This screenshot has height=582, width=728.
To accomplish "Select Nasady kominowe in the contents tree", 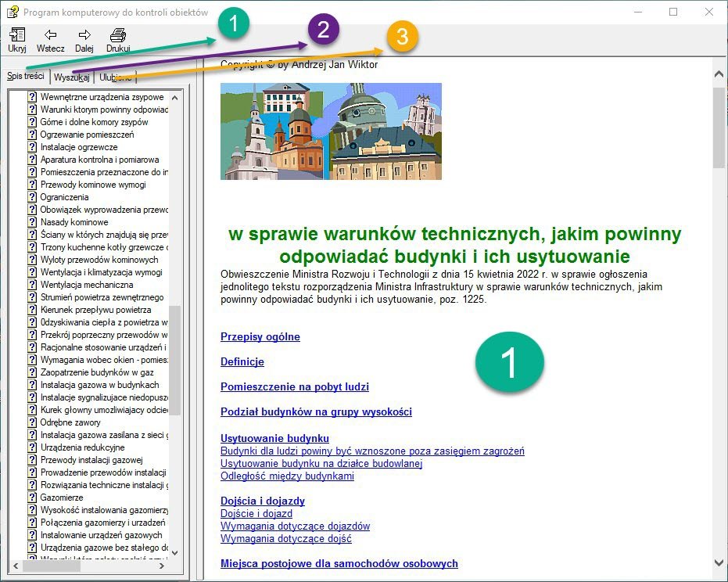I will click(74, 222).
